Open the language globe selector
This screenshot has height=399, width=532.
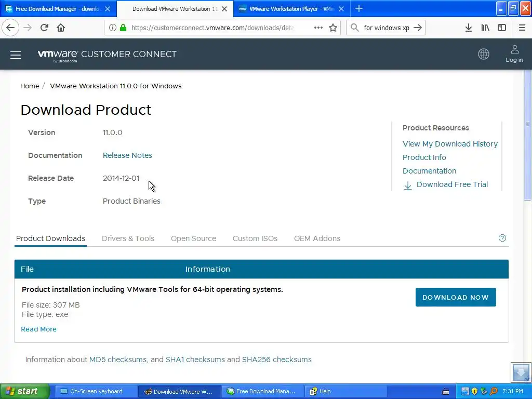pyautogui.click(x=484, y=54)
